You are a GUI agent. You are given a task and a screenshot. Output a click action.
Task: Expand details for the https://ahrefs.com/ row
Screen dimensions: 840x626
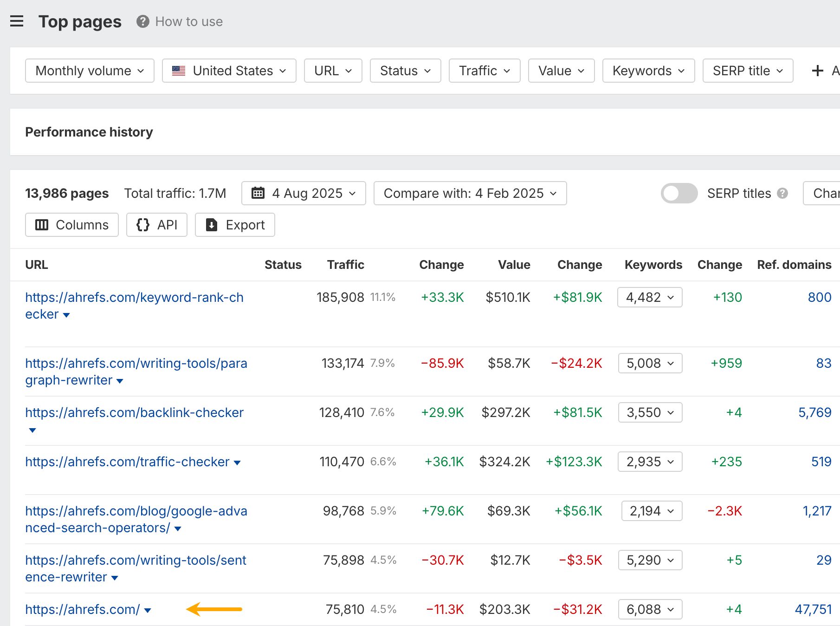[x=148, y=610]
